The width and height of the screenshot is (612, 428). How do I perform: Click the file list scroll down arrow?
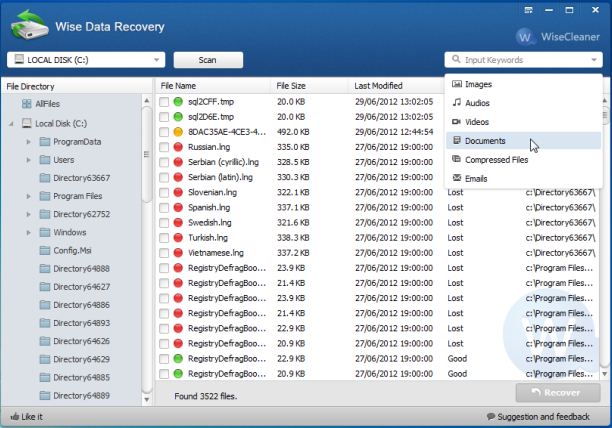click(605, 374)
